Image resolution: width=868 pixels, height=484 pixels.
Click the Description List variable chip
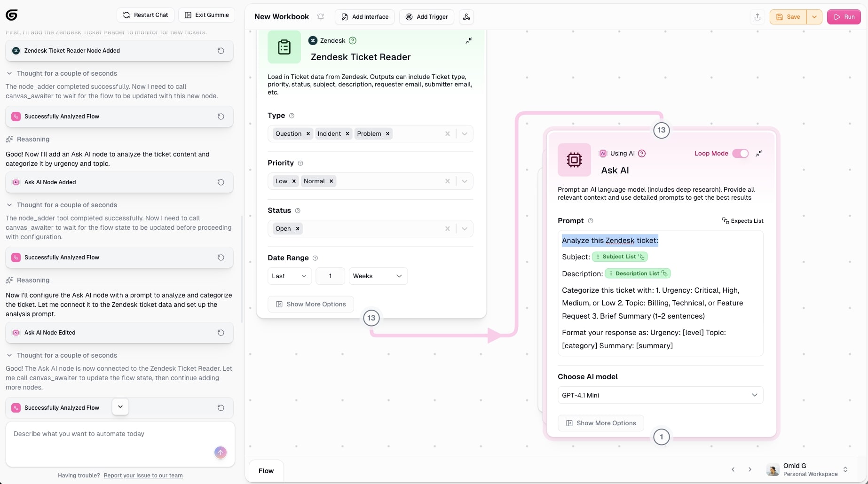point(638,273)
